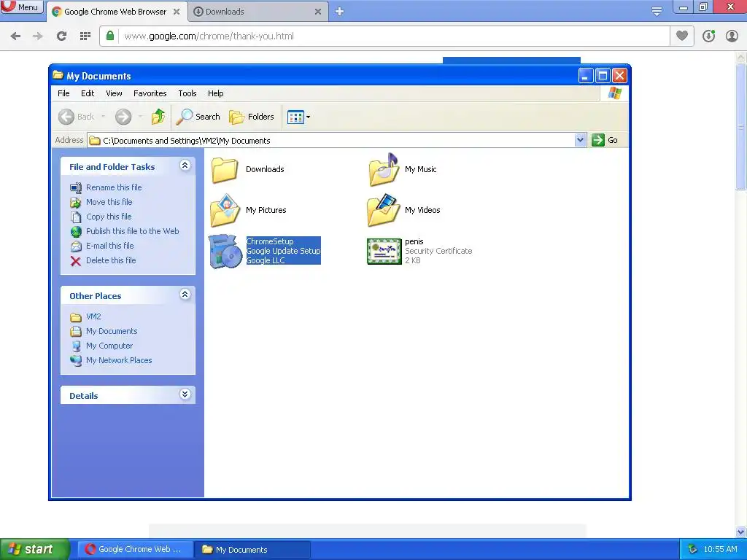Collapse the Other Places panel

185,295
